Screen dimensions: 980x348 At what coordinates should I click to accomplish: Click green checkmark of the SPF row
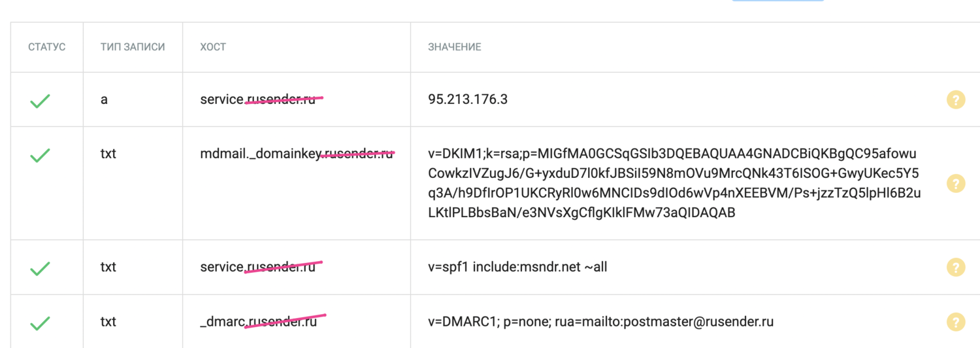(40, 268)
